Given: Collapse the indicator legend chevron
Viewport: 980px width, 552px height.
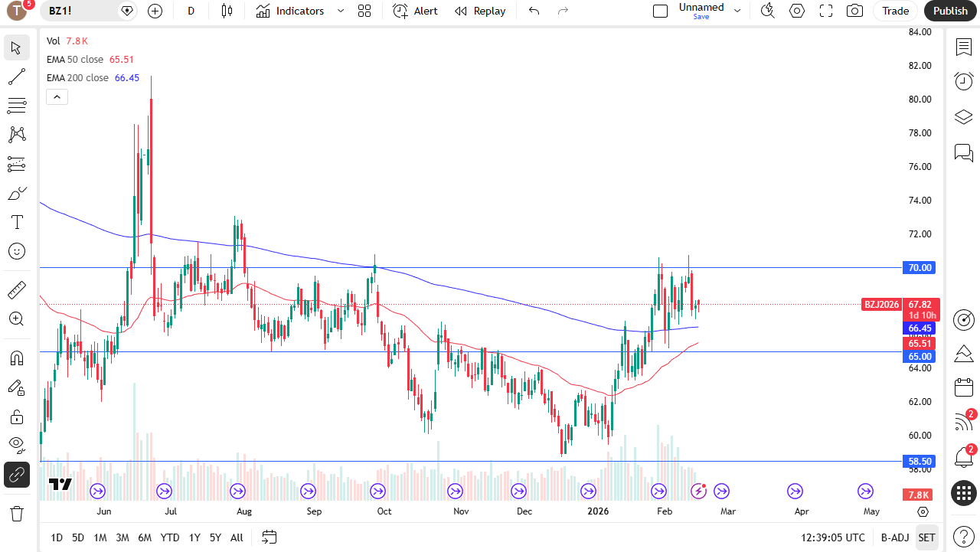Looking at the screenshot, I should point(57,96).
